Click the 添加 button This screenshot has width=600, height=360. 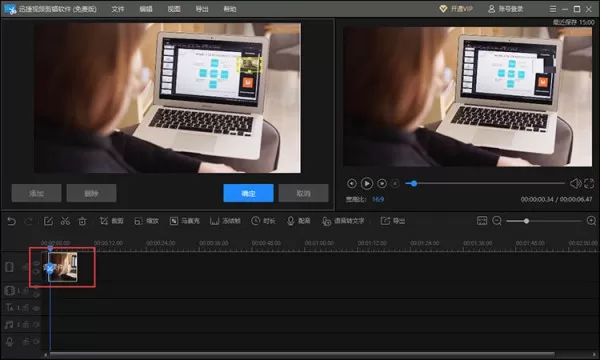click(36, 193)
